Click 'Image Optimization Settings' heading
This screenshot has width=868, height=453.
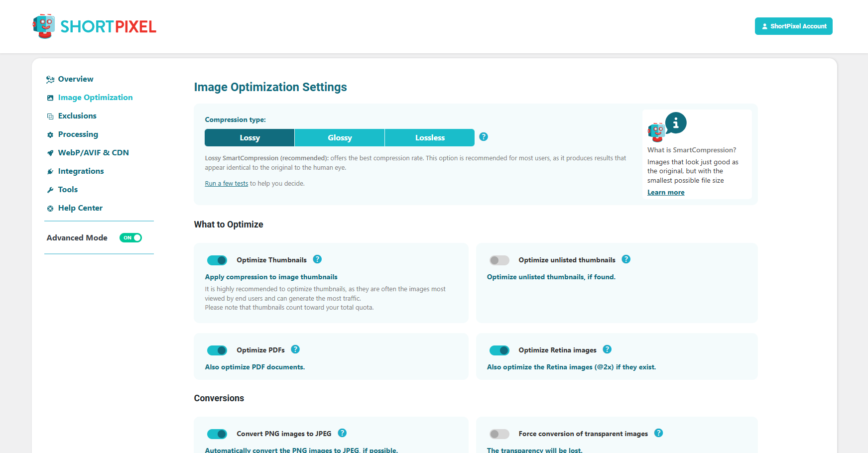pyautogui.click(x=270, y=87)
